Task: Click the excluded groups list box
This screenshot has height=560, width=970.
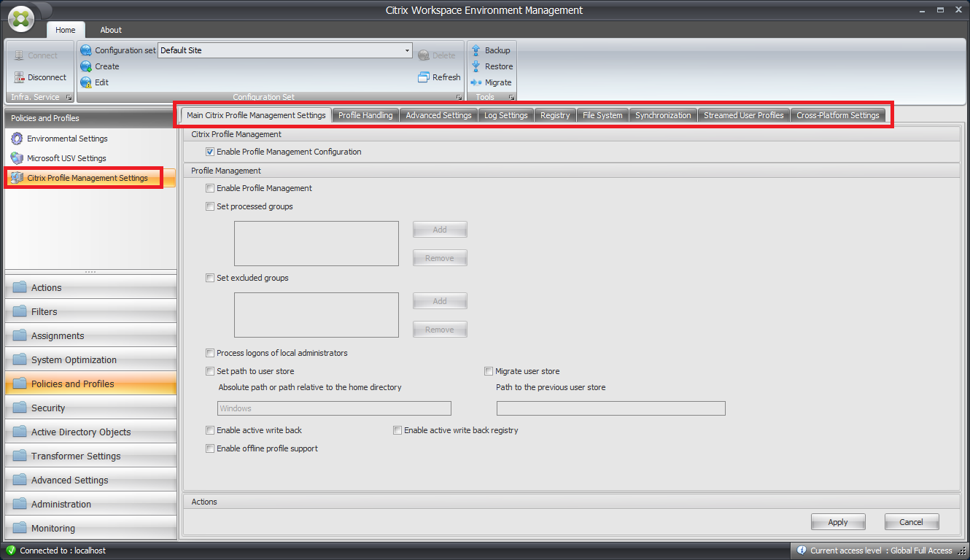Action: point(317,315)
